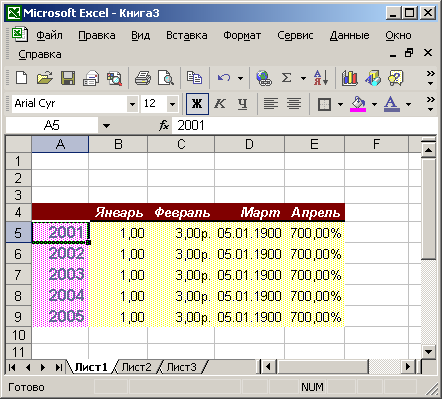The height and width of the screenshot is (399, 442).
Task: Select column header D
Action: (x=249, y=144)
